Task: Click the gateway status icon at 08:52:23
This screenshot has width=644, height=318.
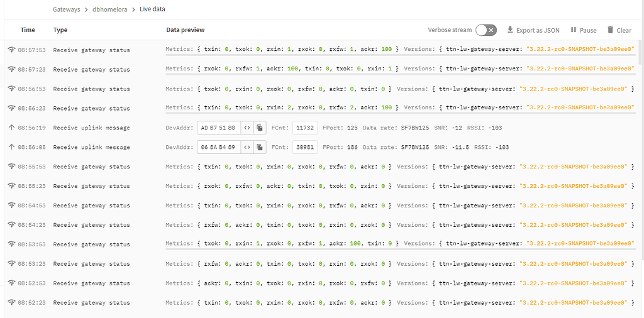Action: coord(11,303)
